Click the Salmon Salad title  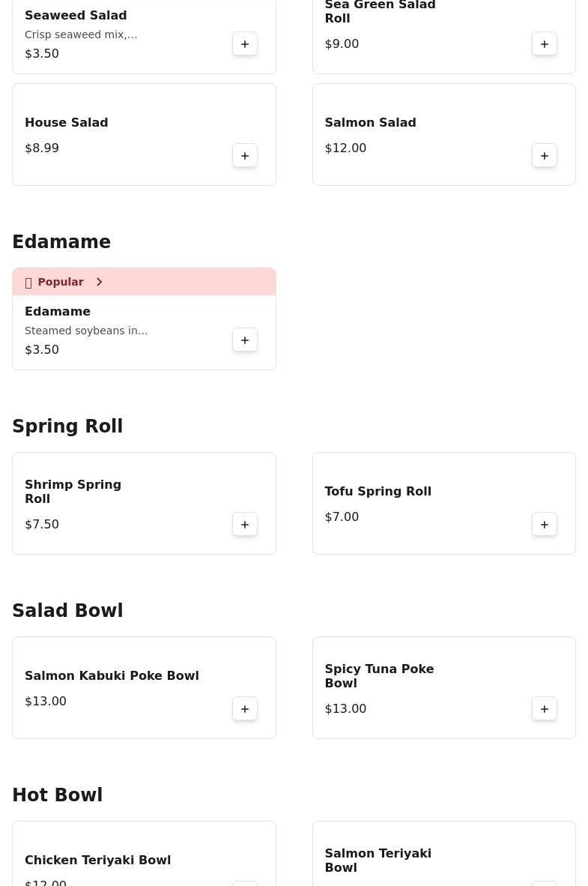[370, 123]
